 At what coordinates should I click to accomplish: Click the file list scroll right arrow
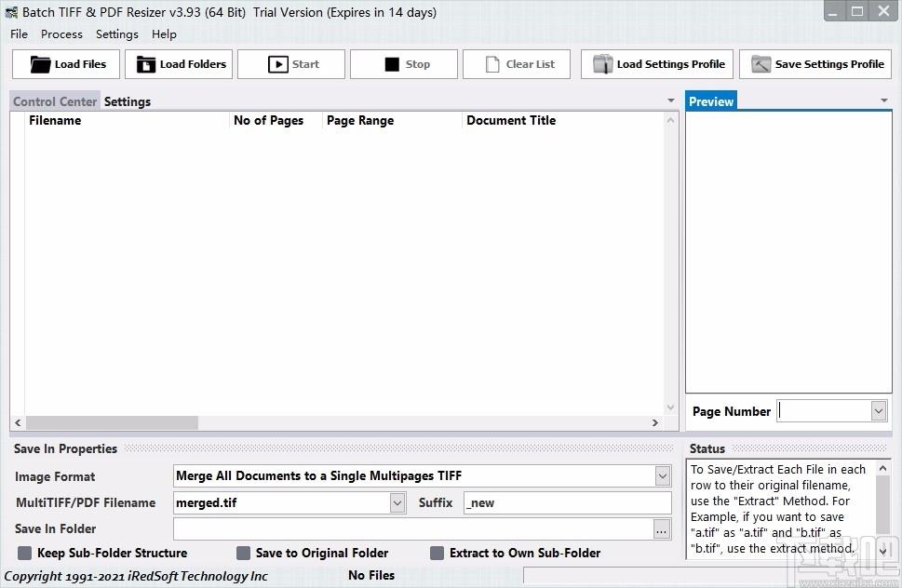[655, 422]
